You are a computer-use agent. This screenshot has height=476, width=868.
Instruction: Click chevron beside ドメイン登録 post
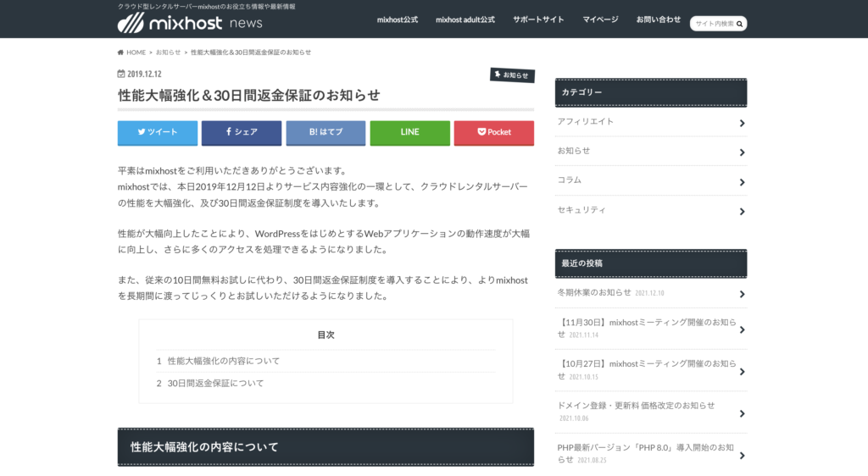click(742, 414)
